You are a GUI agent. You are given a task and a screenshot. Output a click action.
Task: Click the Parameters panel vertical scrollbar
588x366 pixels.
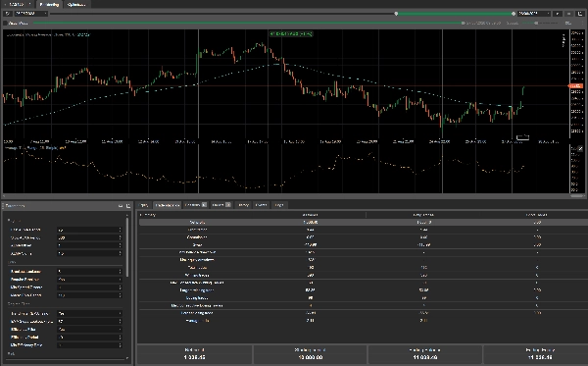pyautogui.click(x=127, y=246)
